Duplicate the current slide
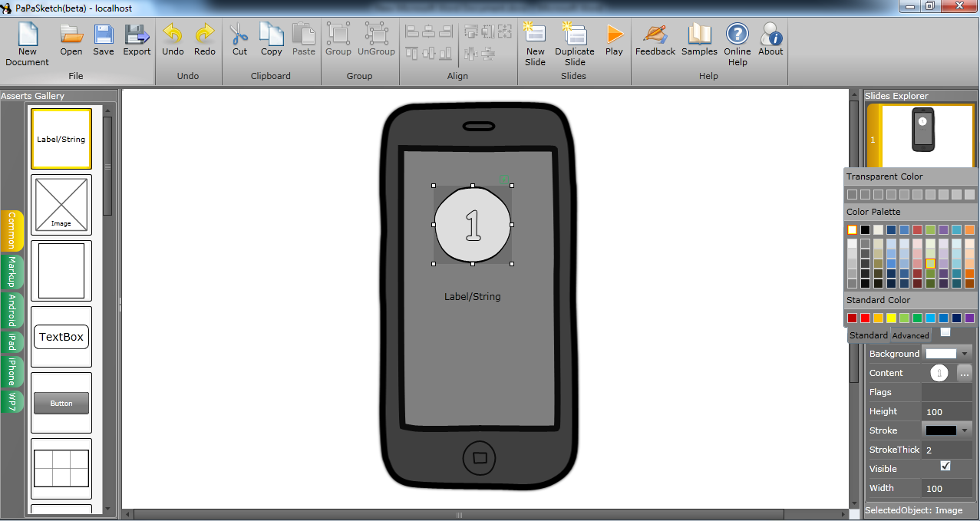The image size is (980, 521). (575, 45)
